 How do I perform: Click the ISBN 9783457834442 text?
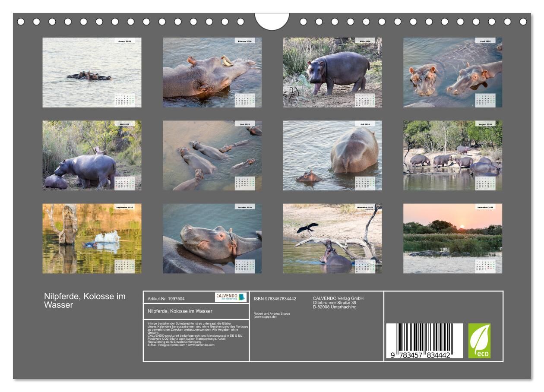click(275, 298)
